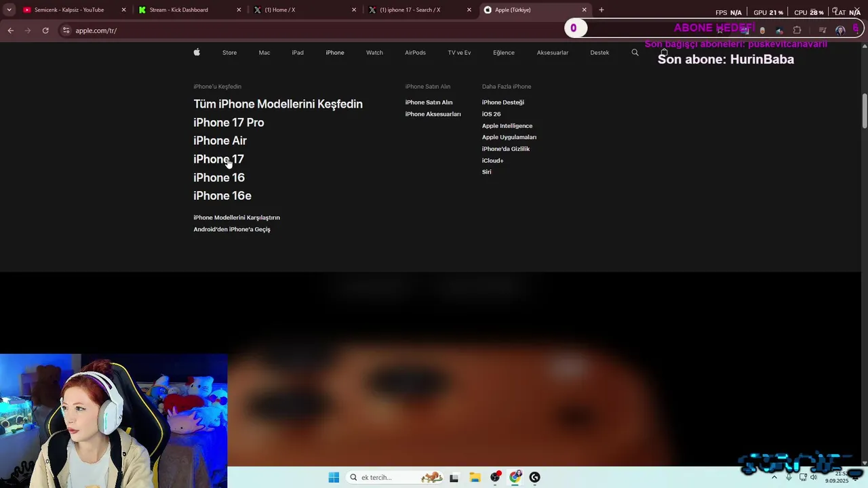This screenshot has height=488, width=868.
Task: Open the iPhone 17 Pro link
Action: 229,123
